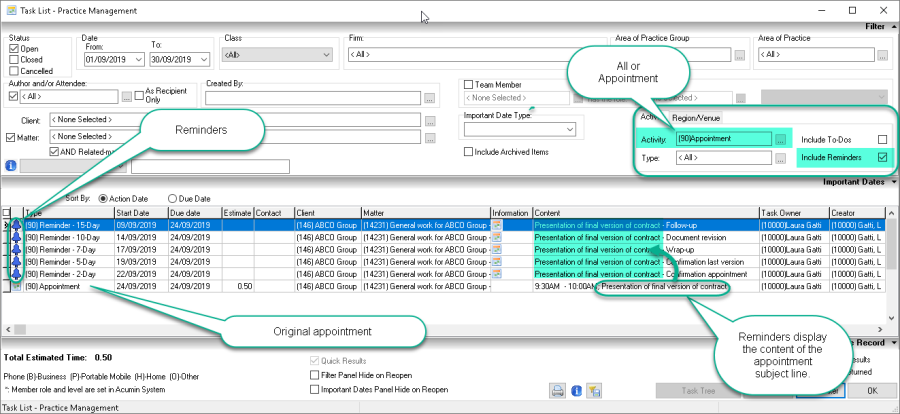Click the Task Owner column header
Viewport: 900px width, 414px height.
coord(794,213)
